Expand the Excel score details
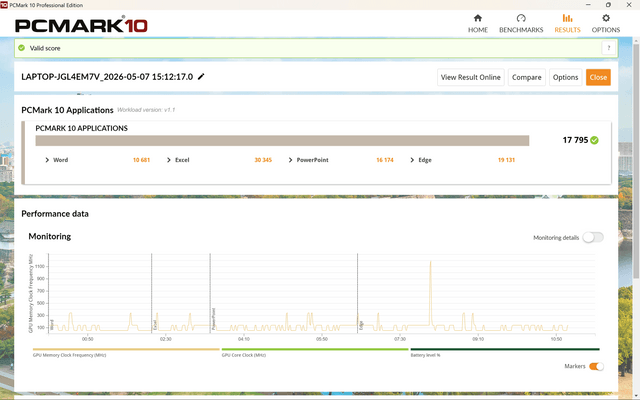The width and height of the screenshot is (640, 400). [169, 160]
